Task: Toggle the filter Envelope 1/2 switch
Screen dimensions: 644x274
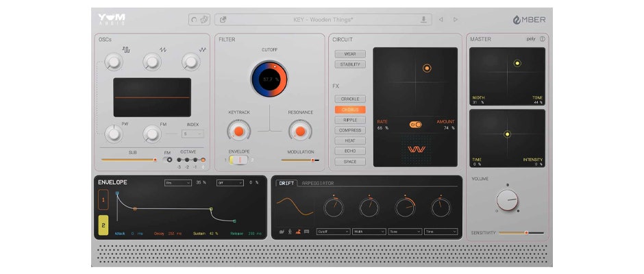Action: pos(236,160)
